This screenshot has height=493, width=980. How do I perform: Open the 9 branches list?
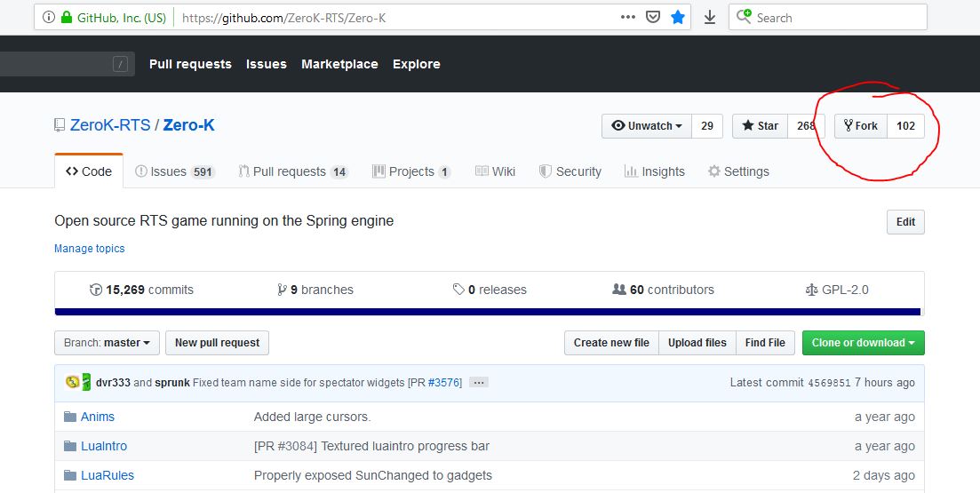(315, 290)
